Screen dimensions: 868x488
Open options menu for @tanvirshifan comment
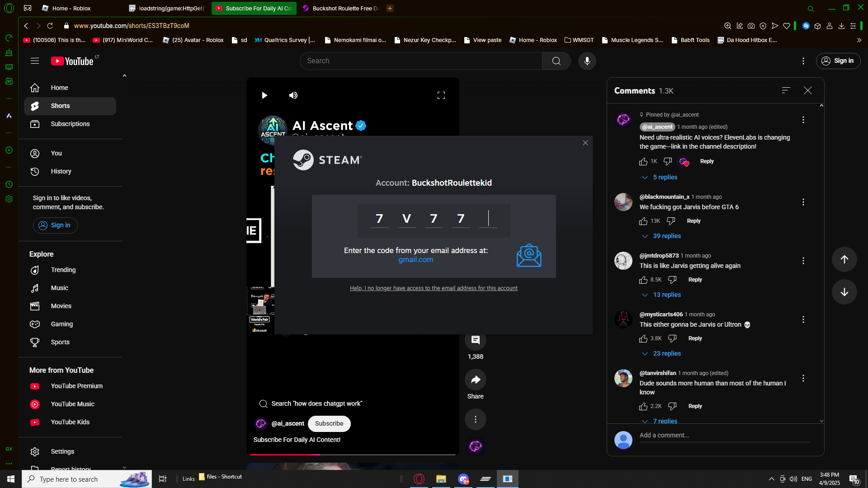[x=803, y=378]
